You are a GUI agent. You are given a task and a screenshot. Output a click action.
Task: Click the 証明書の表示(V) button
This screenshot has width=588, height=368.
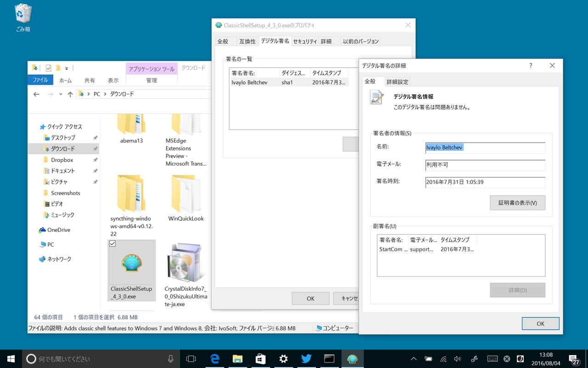pos(517,202)
